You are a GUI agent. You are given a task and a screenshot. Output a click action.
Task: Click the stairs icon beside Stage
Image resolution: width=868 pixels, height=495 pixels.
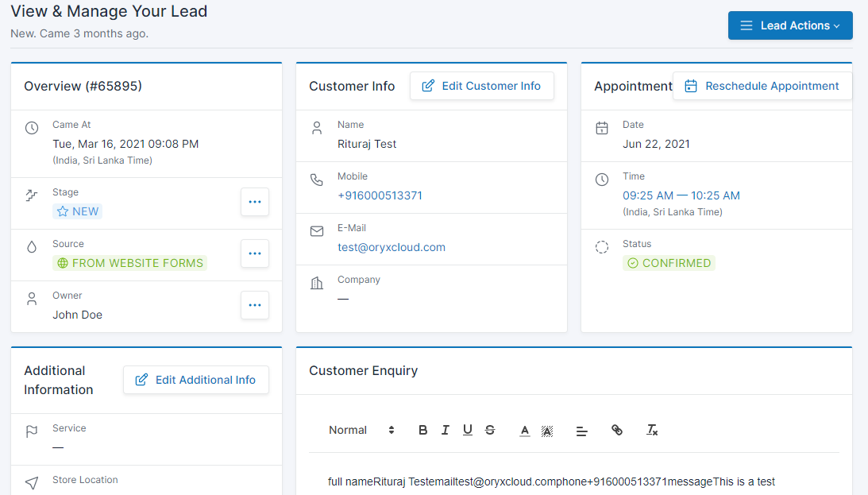click(32, 195)
